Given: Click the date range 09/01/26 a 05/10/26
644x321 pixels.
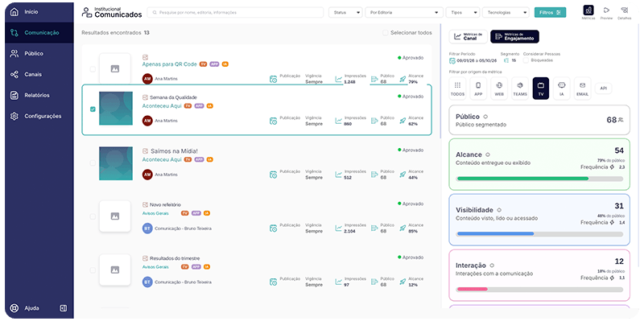Looking at the screenshot, I should 477,61.
